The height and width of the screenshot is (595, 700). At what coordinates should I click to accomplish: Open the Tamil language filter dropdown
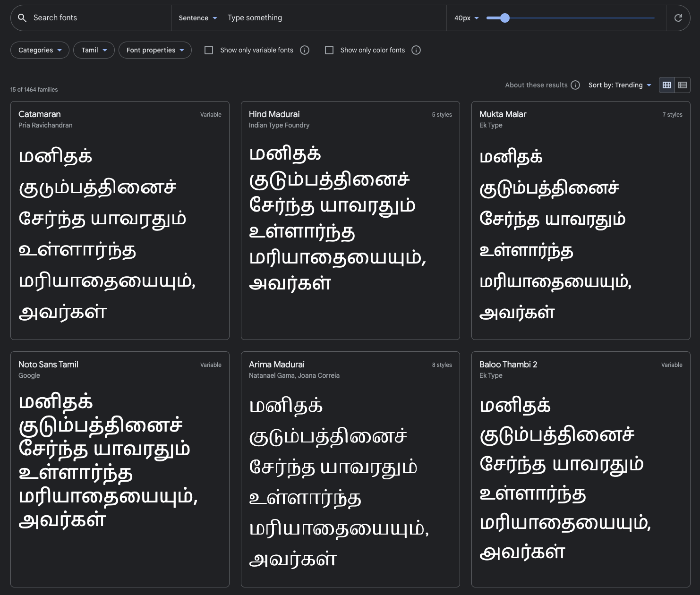(x=94, y=50)
